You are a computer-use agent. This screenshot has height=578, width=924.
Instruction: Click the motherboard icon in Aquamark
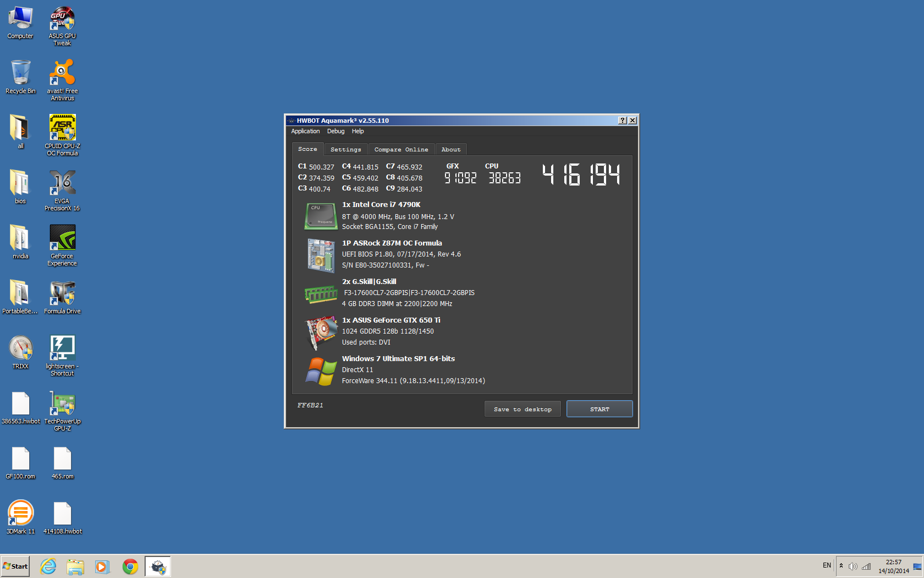321,255
